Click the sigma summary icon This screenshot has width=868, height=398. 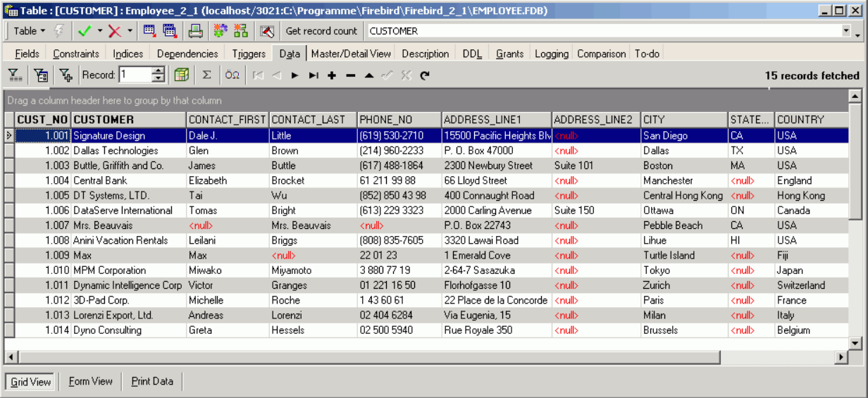206,75
